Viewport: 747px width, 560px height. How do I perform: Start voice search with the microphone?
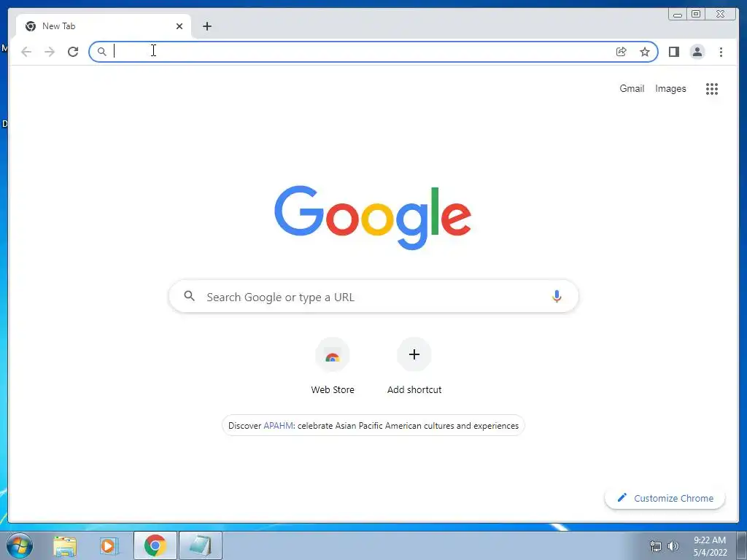point(557,296)
